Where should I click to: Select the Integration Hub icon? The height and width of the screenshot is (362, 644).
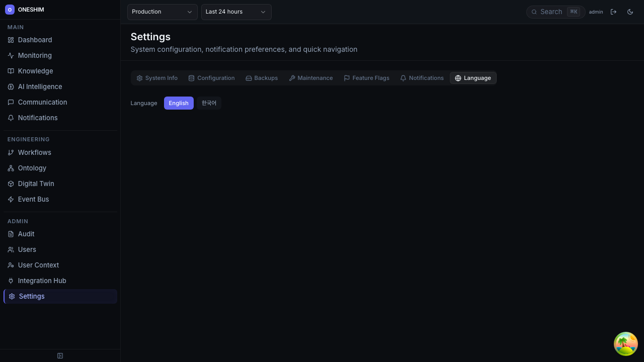click(11, 281)
